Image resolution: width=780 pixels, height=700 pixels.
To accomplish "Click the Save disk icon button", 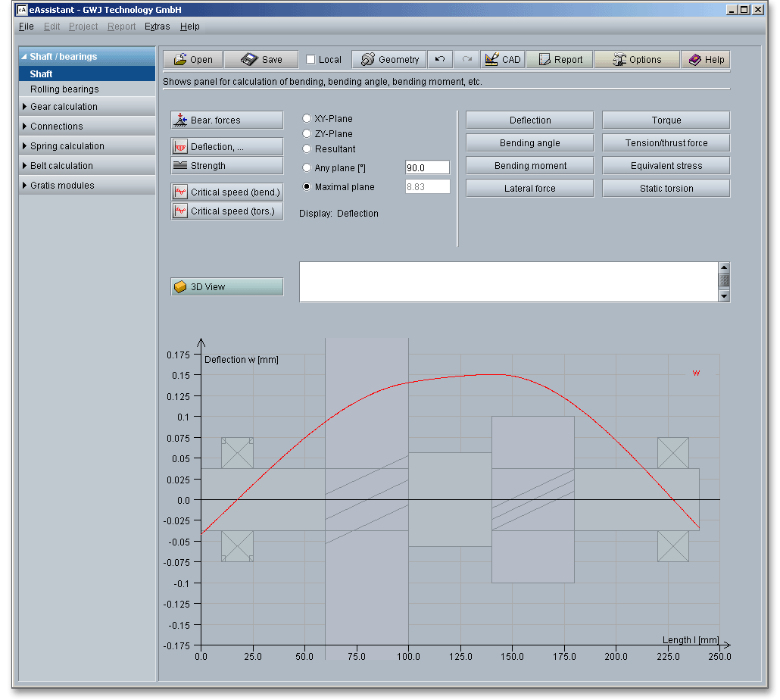I will coord(261,60).
